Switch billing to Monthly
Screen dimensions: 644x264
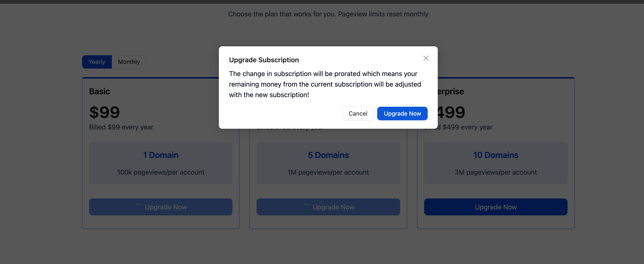[129, 62]
